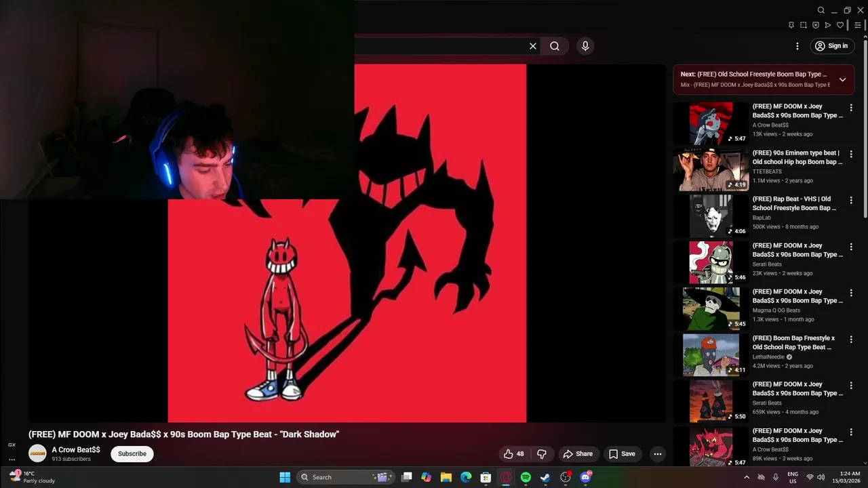Open the Next Old School Freestyle mix header
This screenshot has width=868, height=488.
click(x=764, y=79)
